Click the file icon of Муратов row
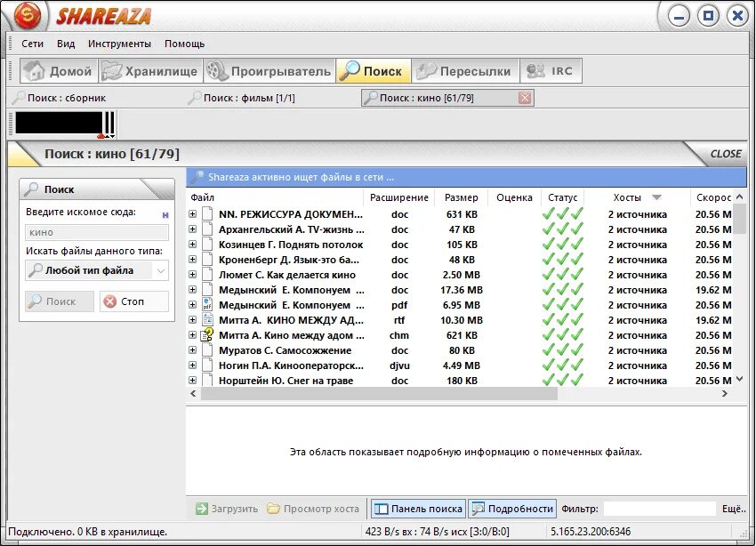Viewport: 756px width, 546px height. (x=207, y=349)
